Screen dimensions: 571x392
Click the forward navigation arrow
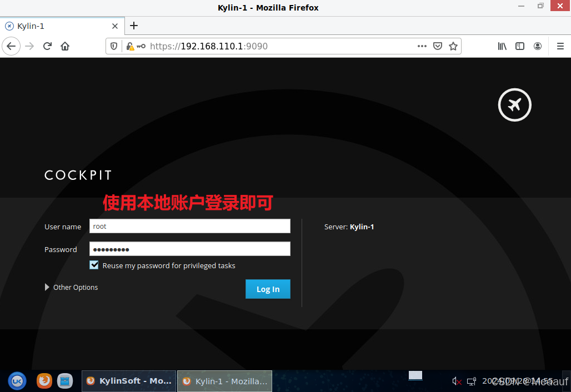click(x=29, y=46)
